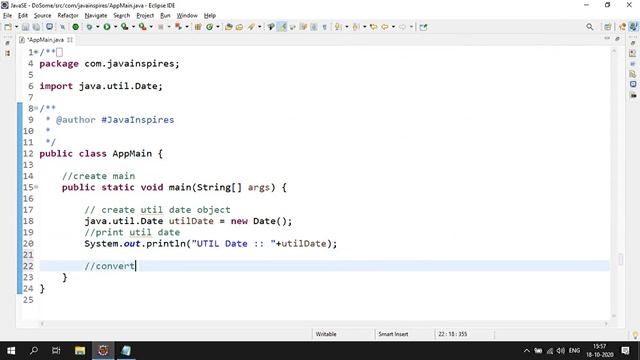Open the Back history dropdown arrow
The height and width of the screenshot is (360, 640).
click(393, 27)
